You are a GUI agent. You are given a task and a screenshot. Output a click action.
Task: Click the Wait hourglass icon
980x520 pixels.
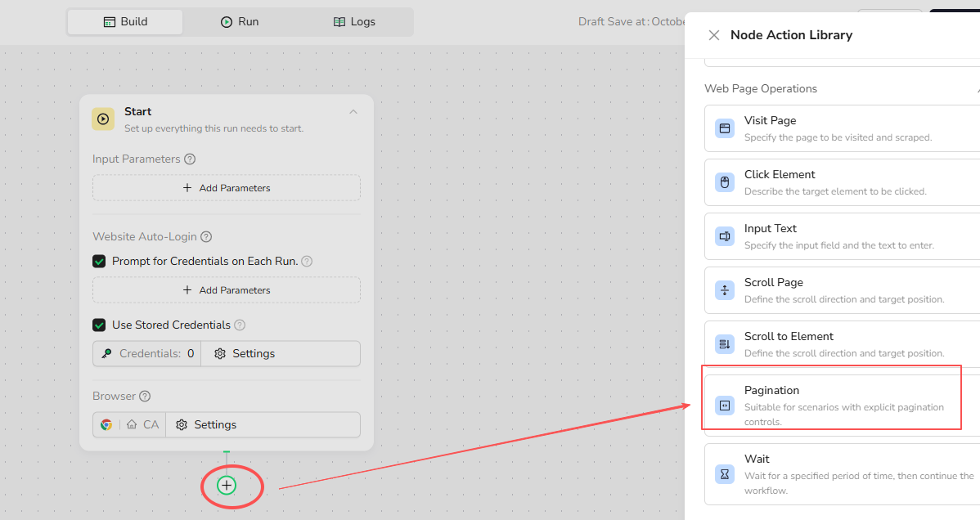[x=724, y=474]
